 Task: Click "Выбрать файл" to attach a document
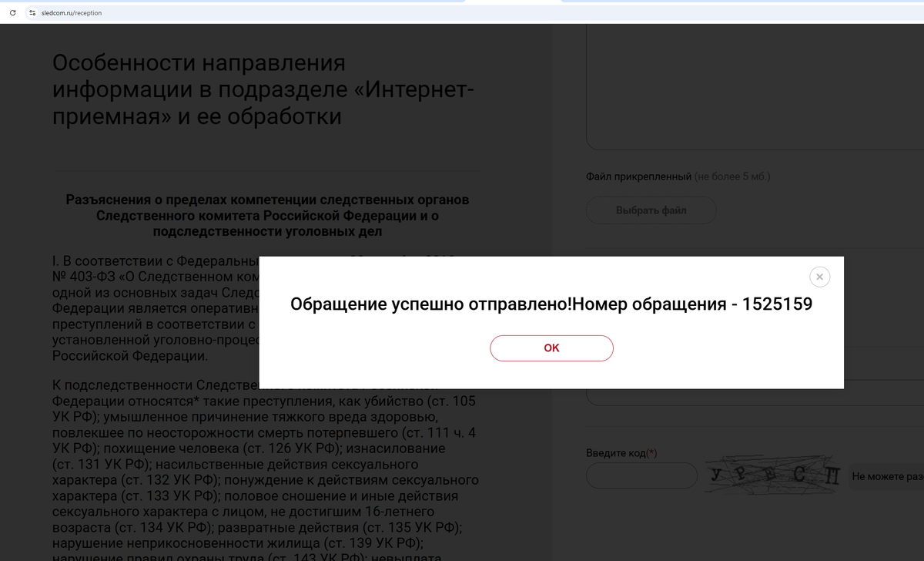651,210
